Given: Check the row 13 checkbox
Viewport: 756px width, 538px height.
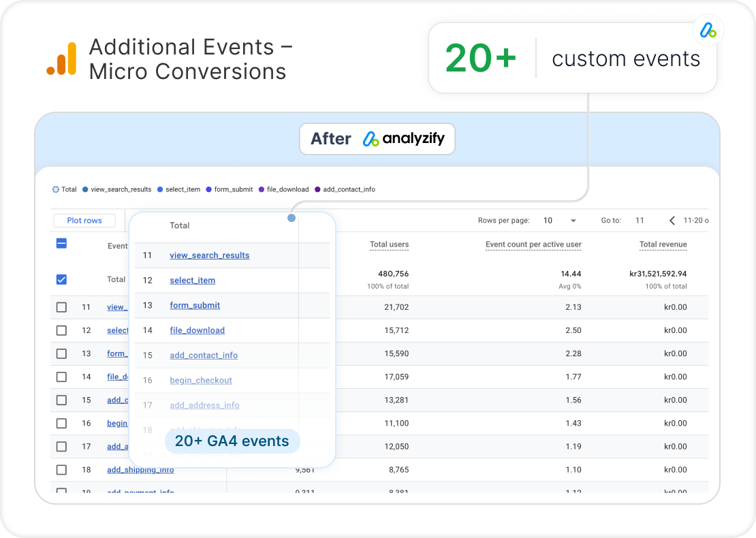Looking at the screenshot, I should [61, 353].
